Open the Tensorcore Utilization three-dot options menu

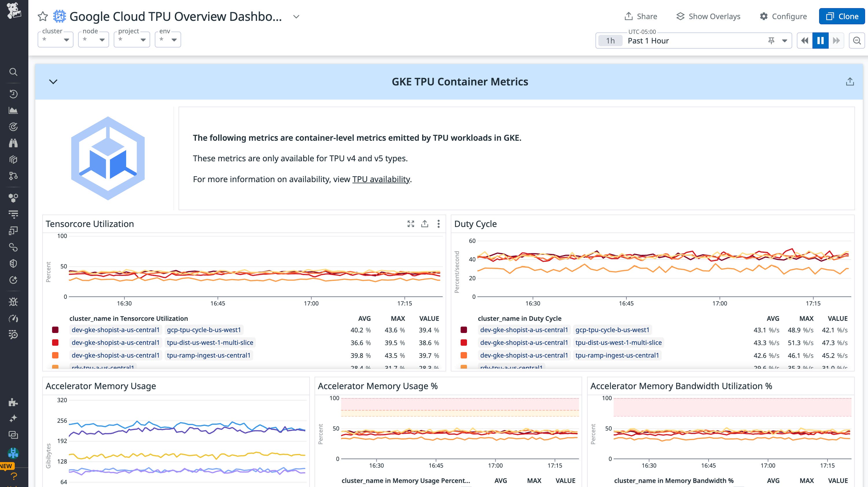coord(438,224)
